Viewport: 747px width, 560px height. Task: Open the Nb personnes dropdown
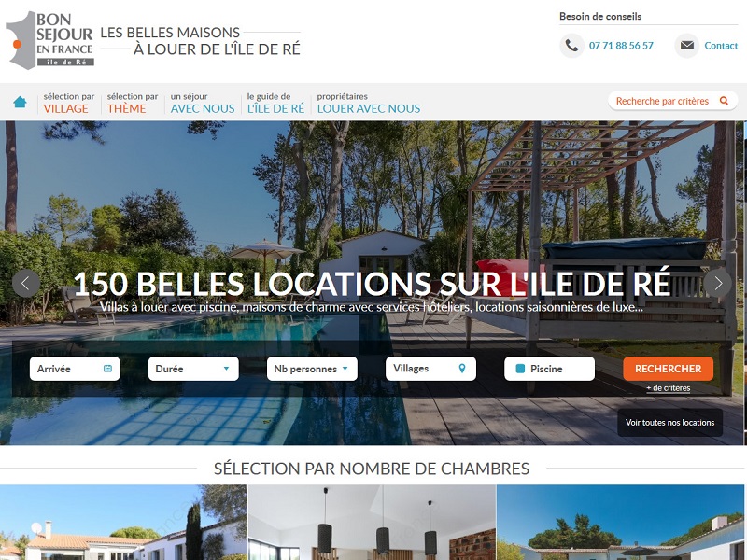312,369
